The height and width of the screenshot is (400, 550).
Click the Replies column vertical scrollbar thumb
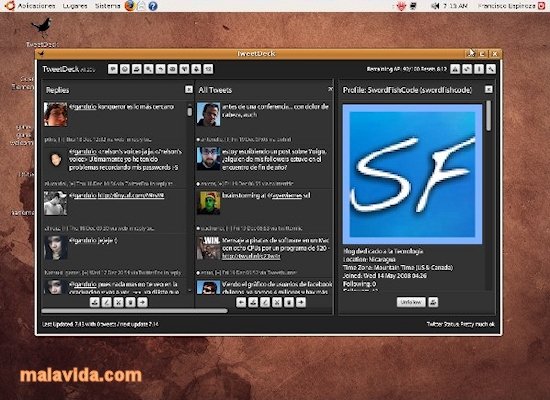[189, 112]
